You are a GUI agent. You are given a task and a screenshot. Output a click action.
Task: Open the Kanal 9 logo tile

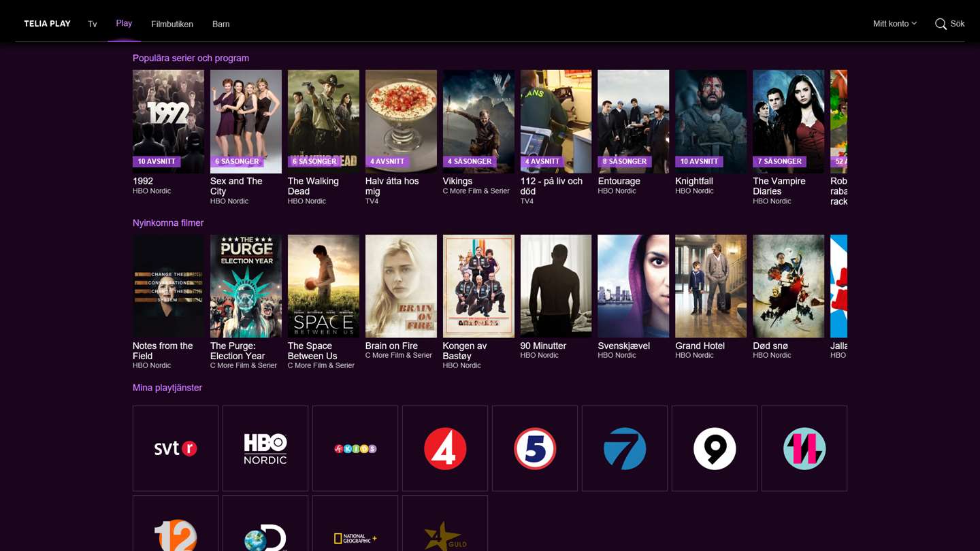pos(715,448)
